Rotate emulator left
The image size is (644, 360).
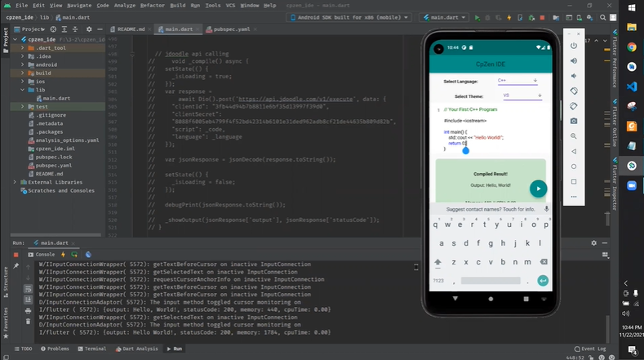(574, 91)
